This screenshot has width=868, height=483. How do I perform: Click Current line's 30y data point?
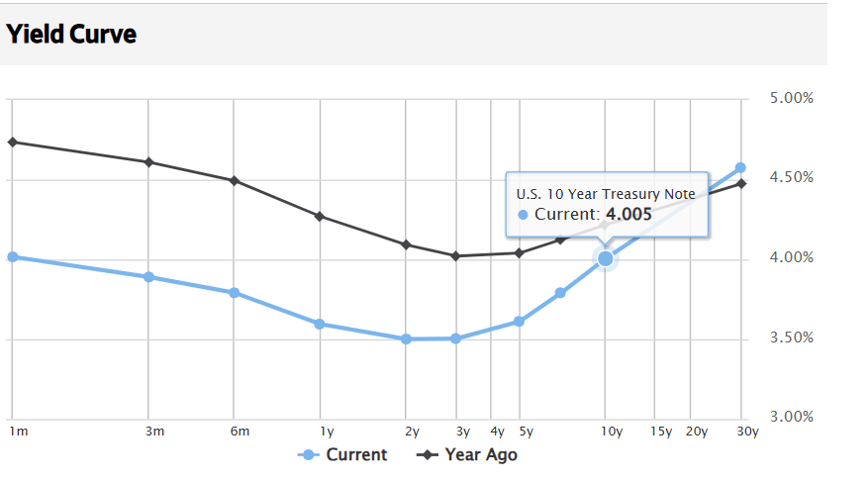(740, 168)
